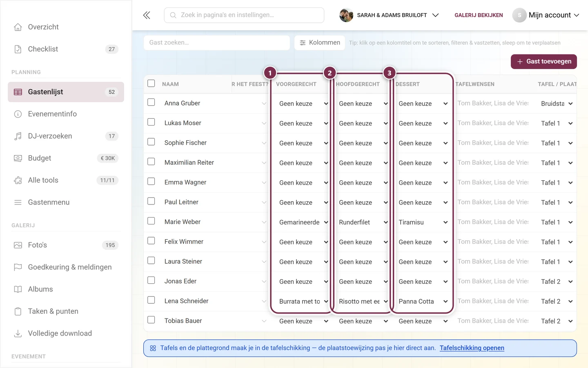Click the Overzicht home icon
Image resolution: width=588 pixels, height=368 pixels.
(x=18, y=27)
